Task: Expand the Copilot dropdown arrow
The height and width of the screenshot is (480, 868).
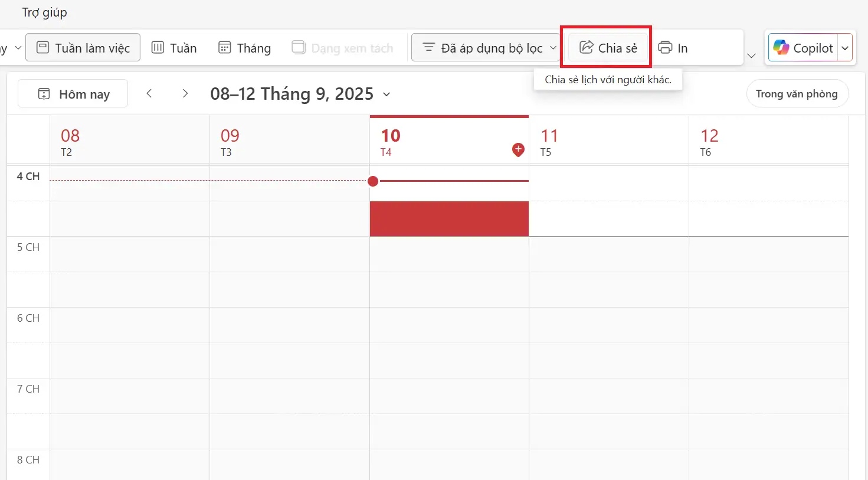Action: (x=845, y=48)
